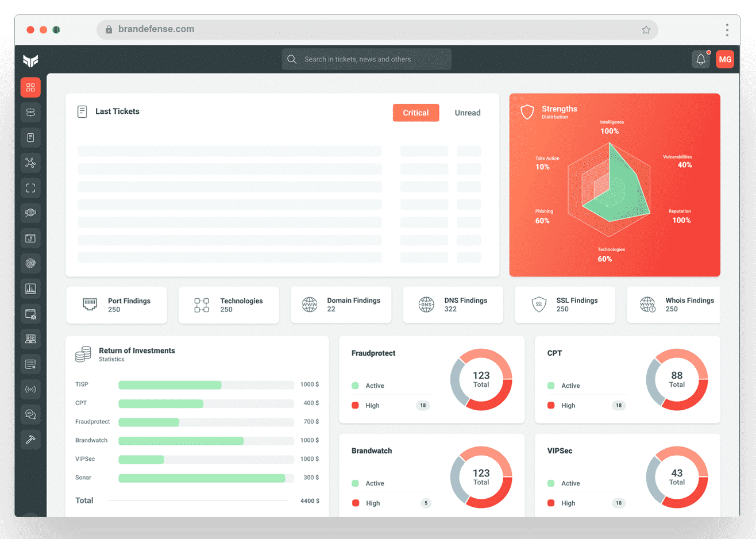Click the Fraudprotect donut chart
This screenshot has height=539, width=756.
tap(481, 379)
